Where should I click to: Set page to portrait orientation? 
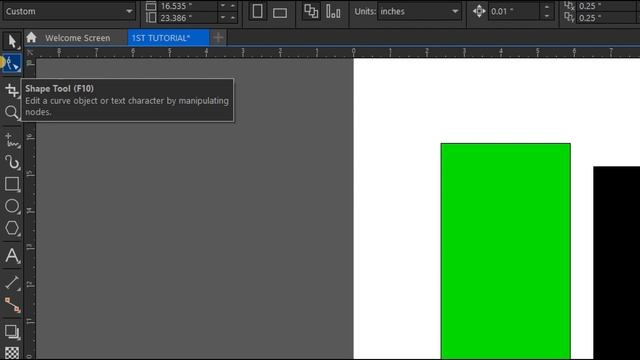[258, 11]
